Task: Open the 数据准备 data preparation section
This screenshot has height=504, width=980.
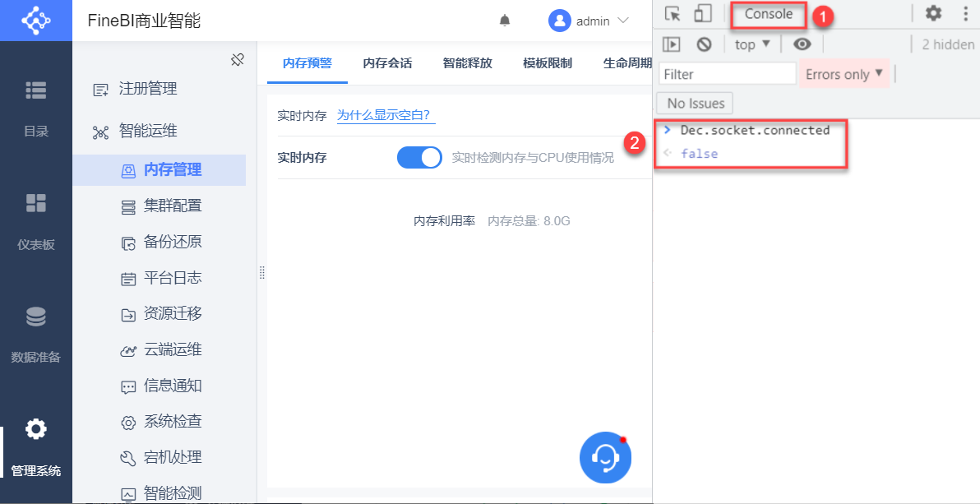Action: (35, 335)
